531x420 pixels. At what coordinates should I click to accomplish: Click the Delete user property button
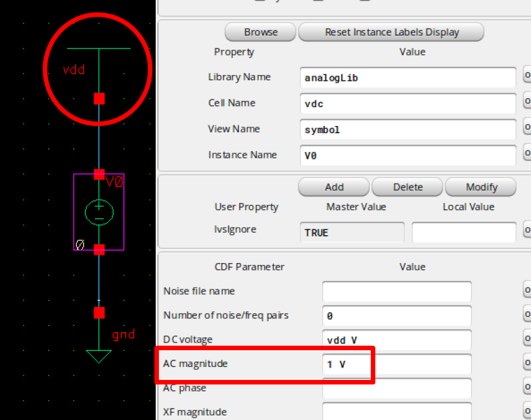point(408,187)
